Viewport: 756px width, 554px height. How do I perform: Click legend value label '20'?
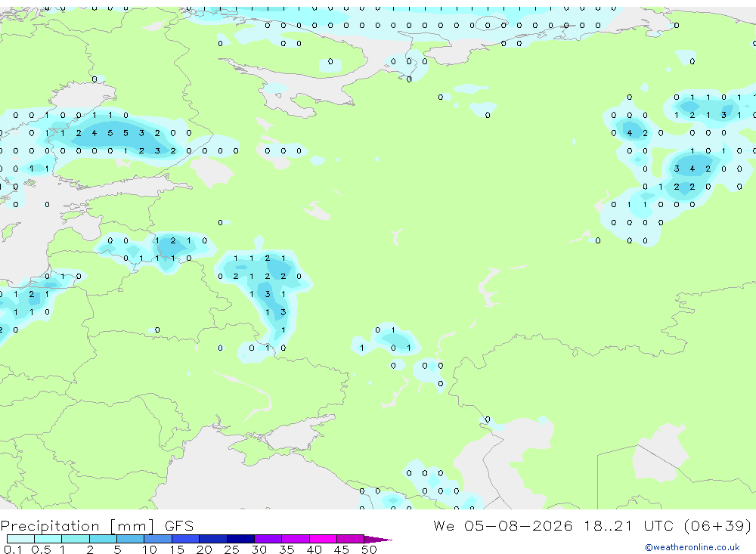[x=204, y=549]
